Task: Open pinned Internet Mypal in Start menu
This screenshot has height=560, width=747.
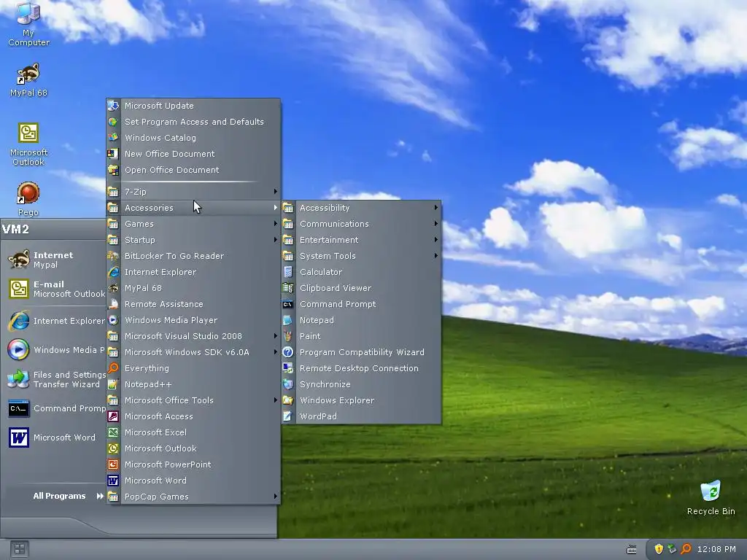Action: 54,260
